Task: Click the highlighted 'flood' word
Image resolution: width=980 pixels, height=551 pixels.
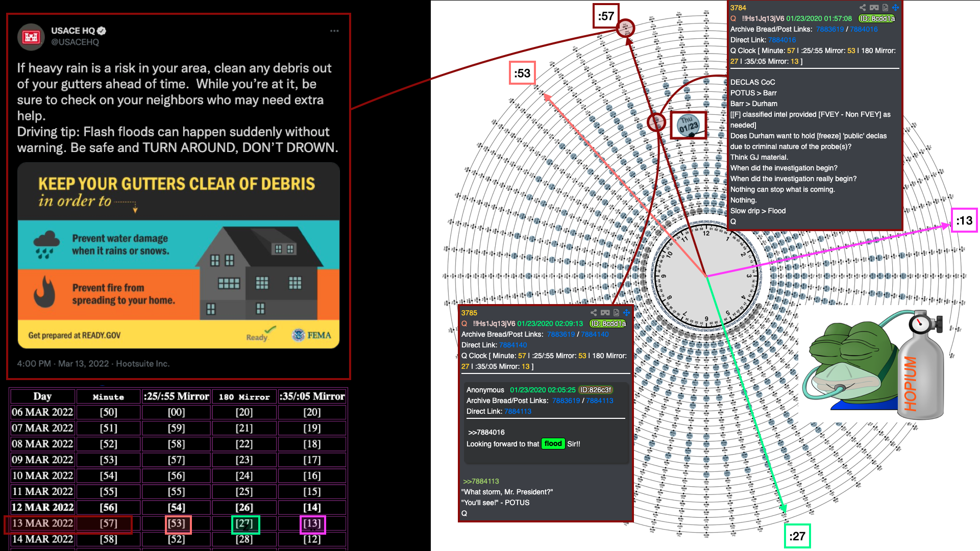Action: (x=553, y=443)
